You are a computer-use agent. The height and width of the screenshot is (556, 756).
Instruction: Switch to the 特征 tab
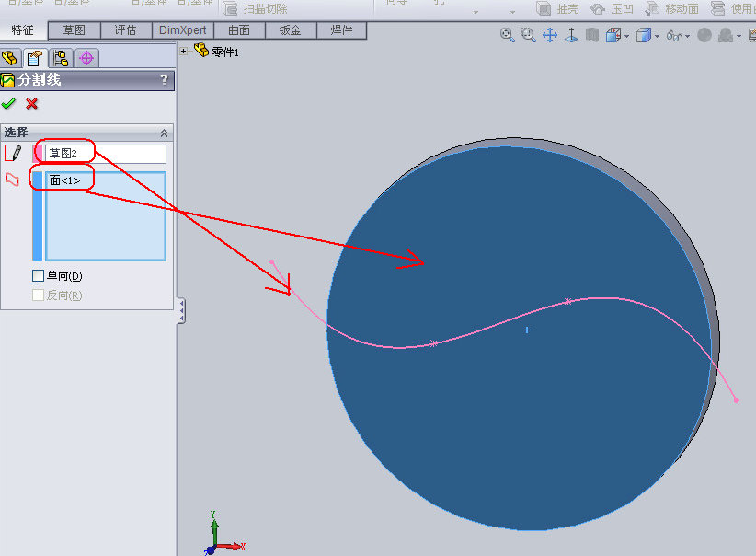click(x=23, y=30)
